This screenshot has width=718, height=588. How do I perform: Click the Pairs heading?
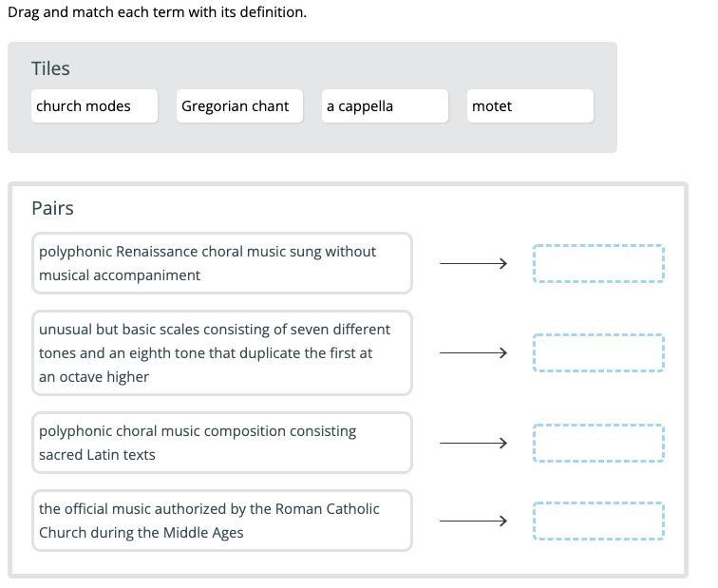click(52, 208)
